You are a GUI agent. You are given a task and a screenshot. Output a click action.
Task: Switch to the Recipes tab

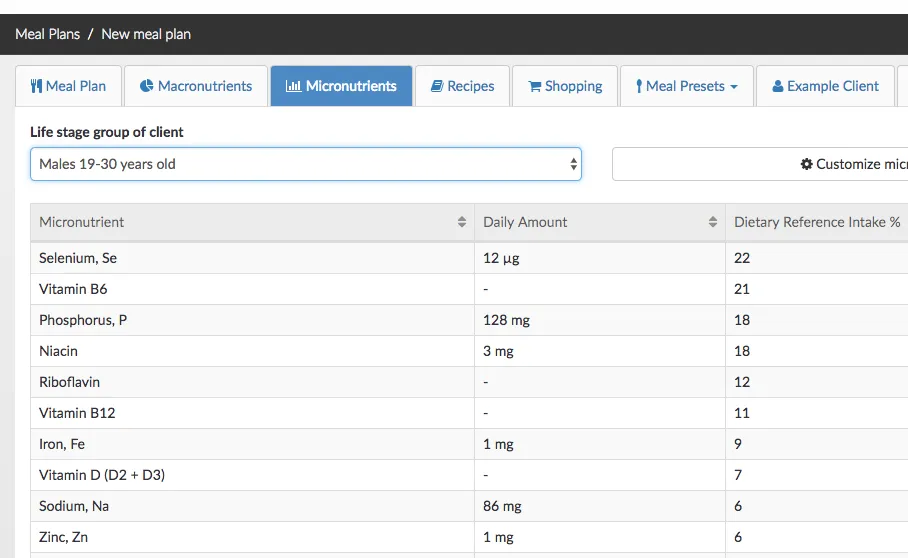[462, 86]
